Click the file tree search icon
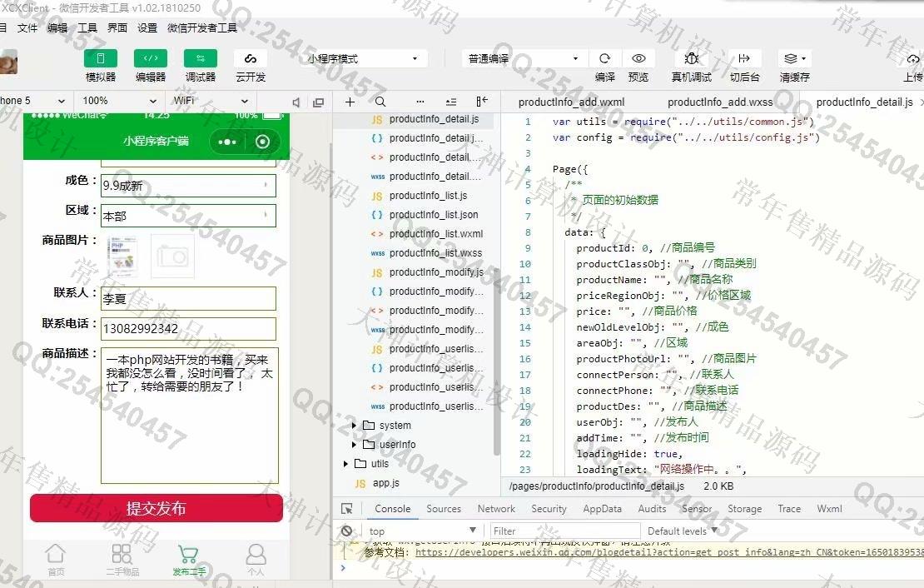 [380, 102]
